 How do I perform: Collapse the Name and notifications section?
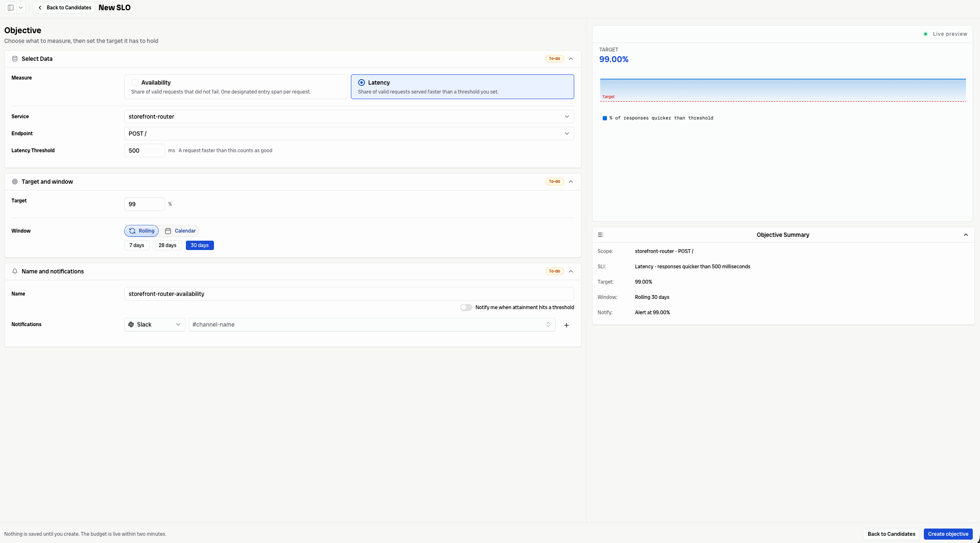coord(571,271)
